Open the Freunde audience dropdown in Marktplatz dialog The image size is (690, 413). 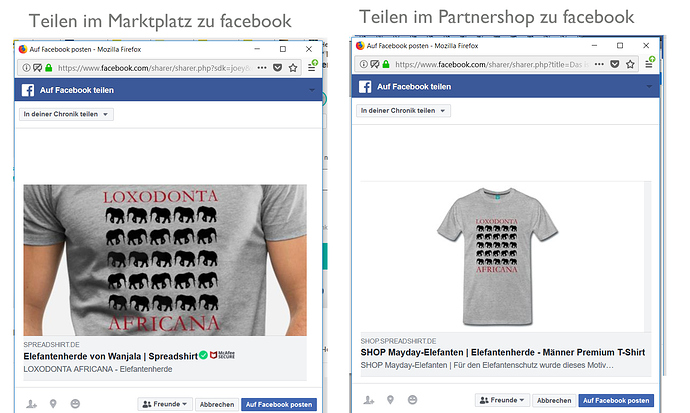(x=164, y=404)
